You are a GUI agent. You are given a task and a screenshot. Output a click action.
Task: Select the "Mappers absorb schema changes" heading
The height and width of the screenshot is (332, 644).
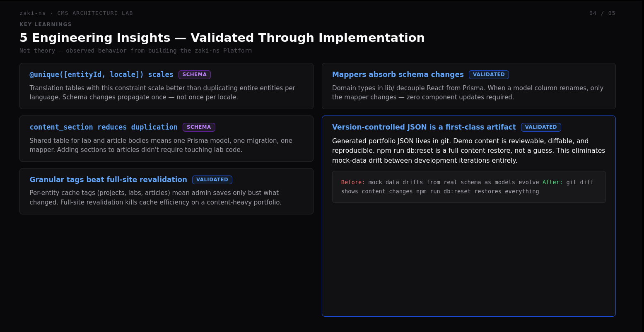point(398,75)
